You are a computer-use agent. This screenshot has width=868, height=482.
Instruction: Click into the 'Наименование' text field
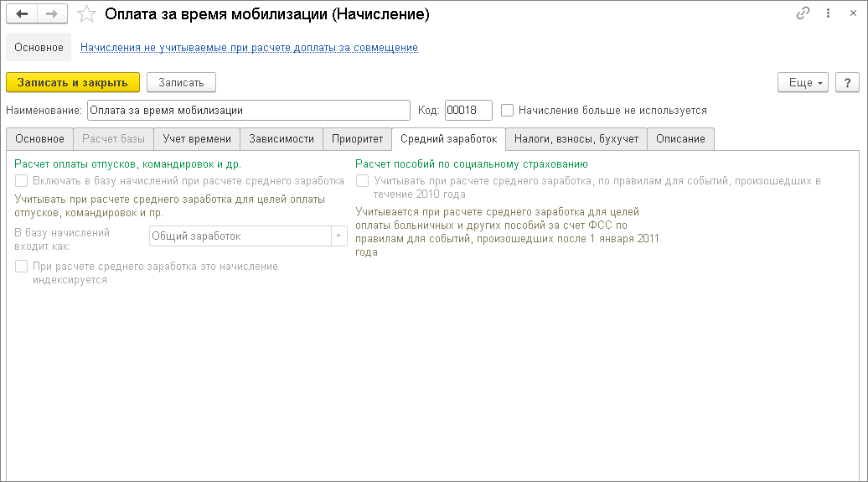coord(247,110)
